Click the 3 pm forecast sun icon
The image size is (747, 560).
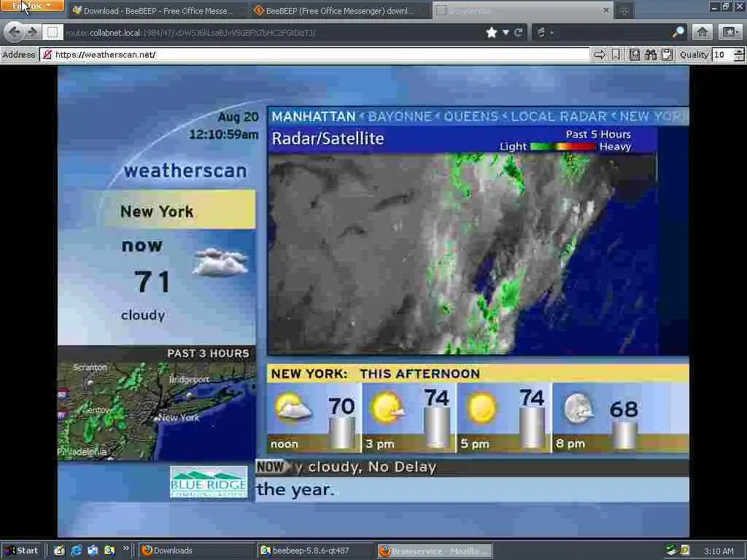pyautogui.click(x=388, y=408)
